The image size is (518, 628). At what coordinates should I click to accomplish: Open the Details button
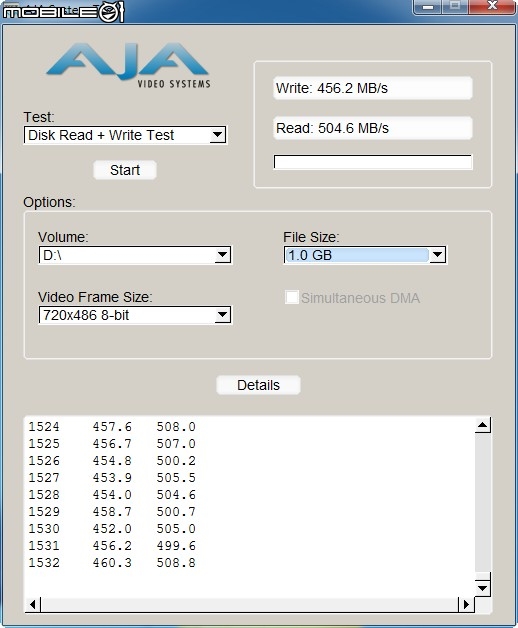tap(258, 385)
